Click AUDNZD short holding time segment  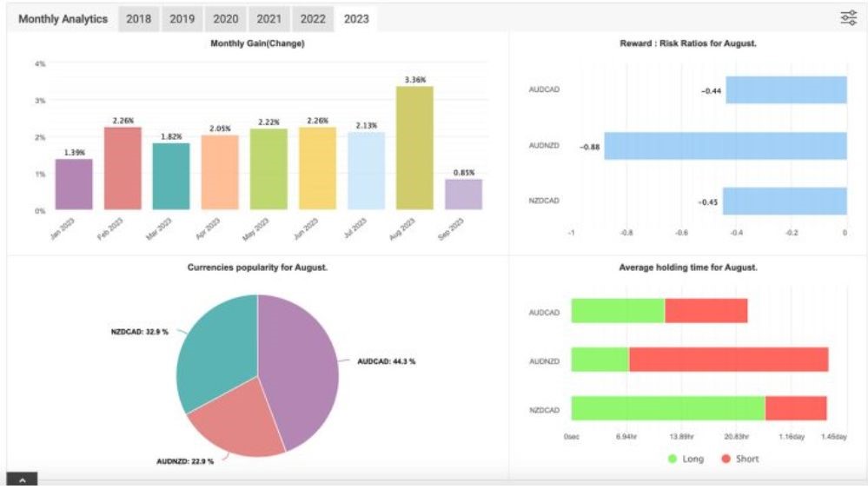pos(728,360)
